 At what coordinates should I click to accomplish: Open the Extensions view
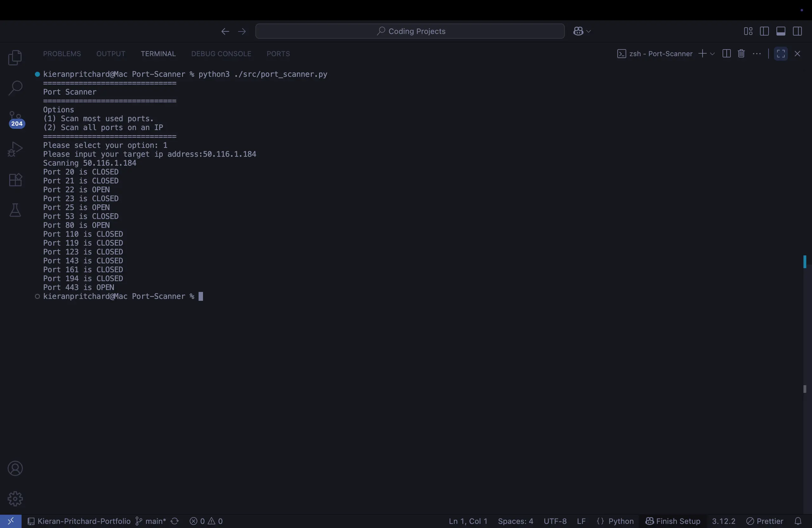pos(15,180)
